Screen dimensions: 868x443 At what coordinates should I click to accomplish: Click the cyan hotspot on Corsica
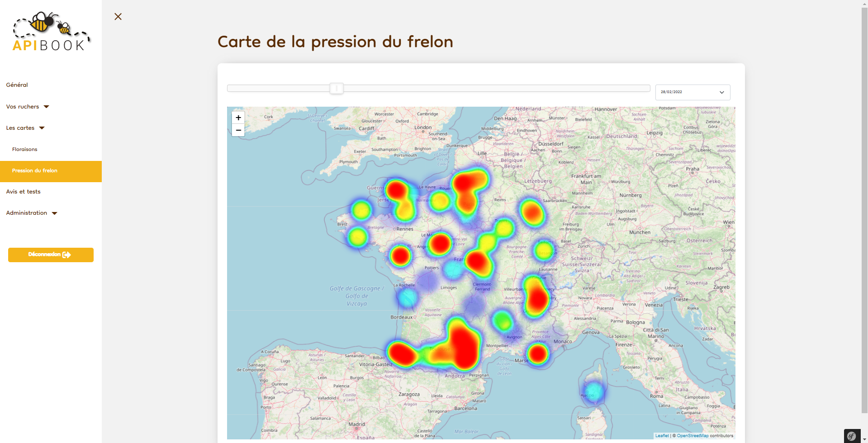coord(593,391)
